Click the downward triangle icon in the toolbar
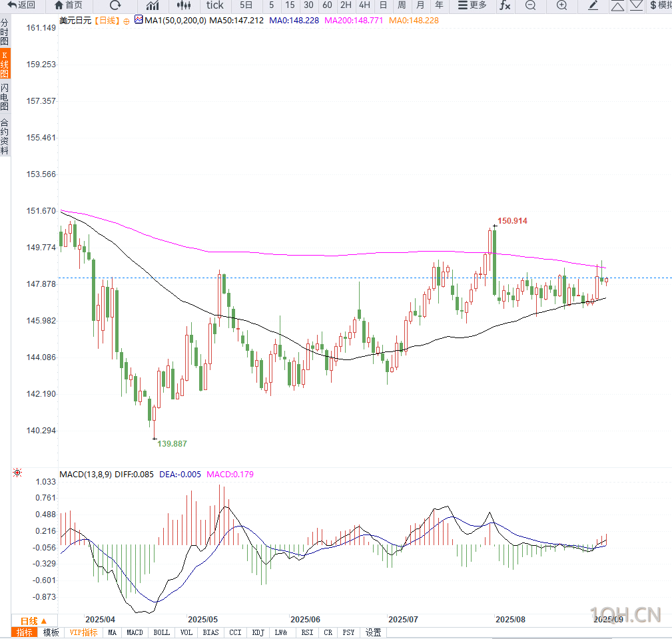Screen dimensions: 672x639 point(637,5)
